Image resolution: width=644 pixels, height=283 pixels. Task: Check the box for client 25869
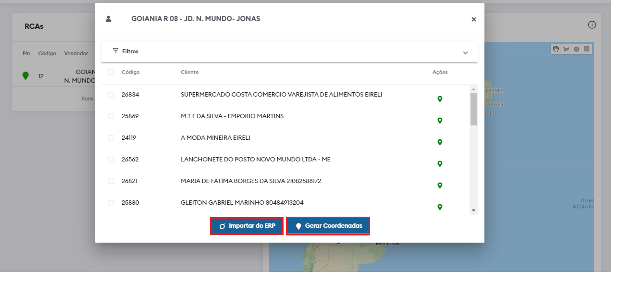(x=111, y=116)
